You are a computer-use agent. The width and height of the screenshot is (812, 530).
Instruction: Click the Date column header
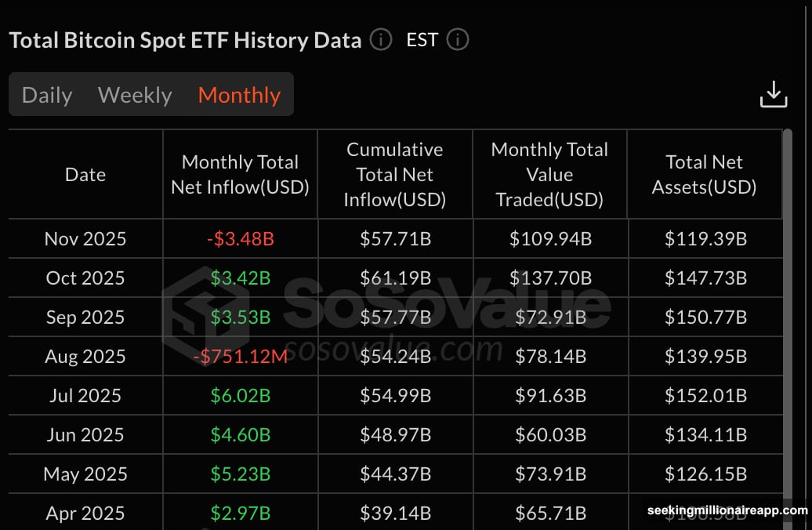point(85,174)
